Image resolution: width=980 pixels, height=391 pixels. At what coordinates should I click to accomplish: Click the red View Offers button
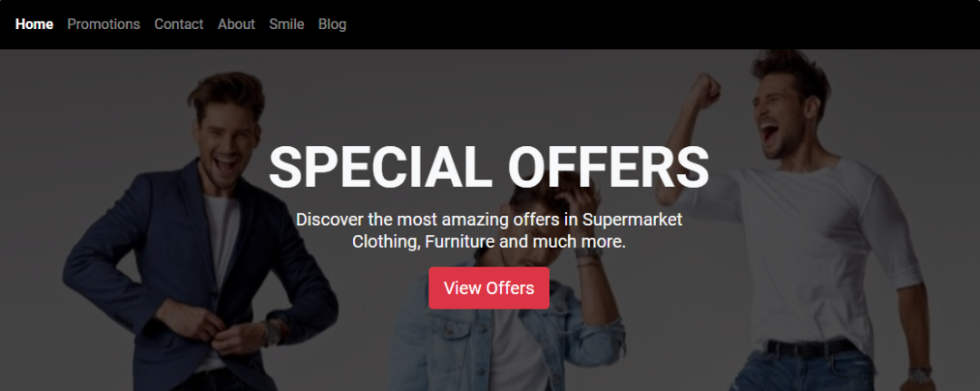click(x=489, y=288)
